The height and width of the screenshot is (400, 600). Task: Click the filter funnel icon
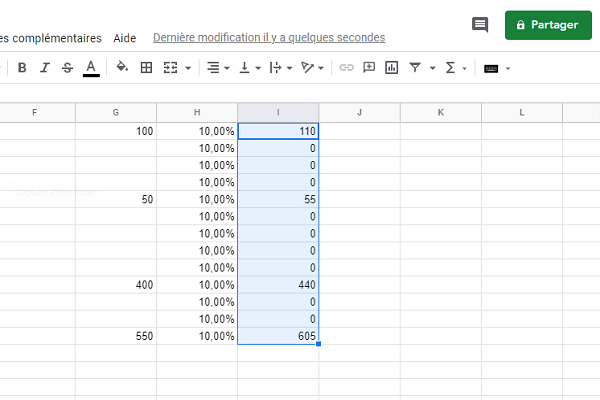416,68
